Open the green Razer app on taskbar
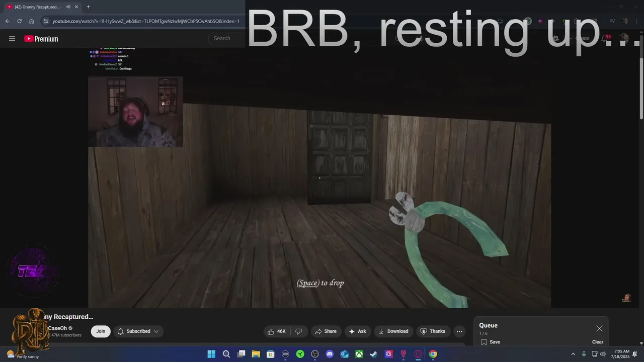644x362 pixels. point(300,354)
